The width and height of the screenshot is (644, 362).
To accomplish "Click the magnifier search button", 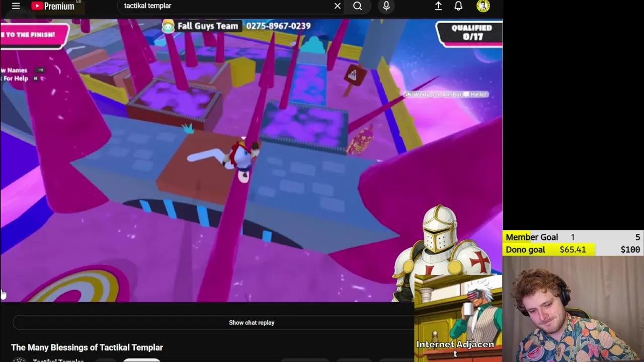I will pyautogui.click(x=357, y=6).
